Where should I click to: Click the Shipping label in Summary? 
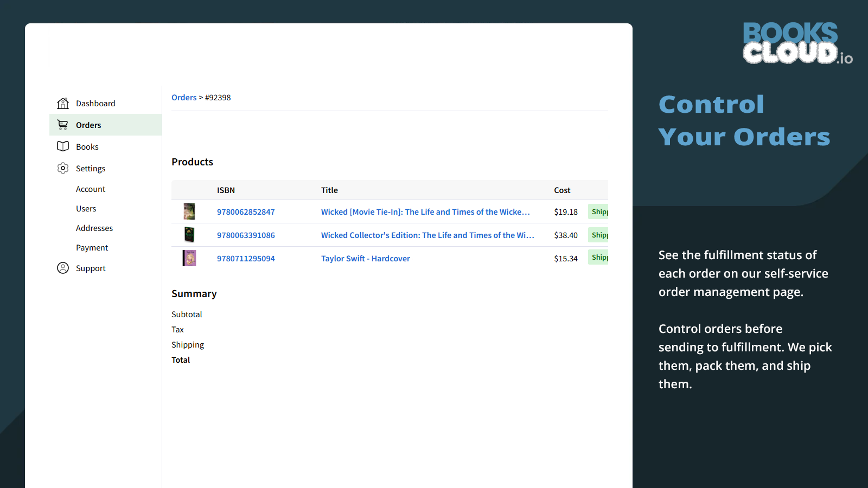(188, 345)
